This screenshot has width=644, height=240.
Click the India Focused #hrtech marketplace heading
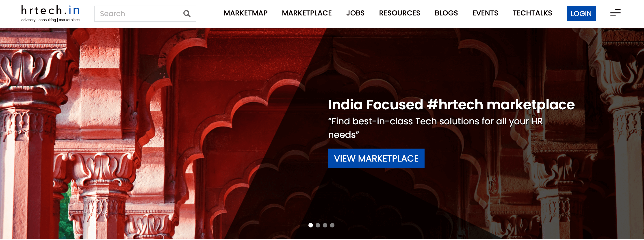click(451, 104)
